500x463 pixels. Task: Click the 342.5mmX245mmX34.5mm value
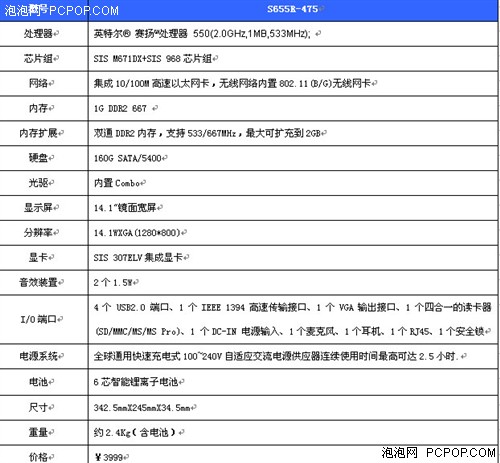142,407
